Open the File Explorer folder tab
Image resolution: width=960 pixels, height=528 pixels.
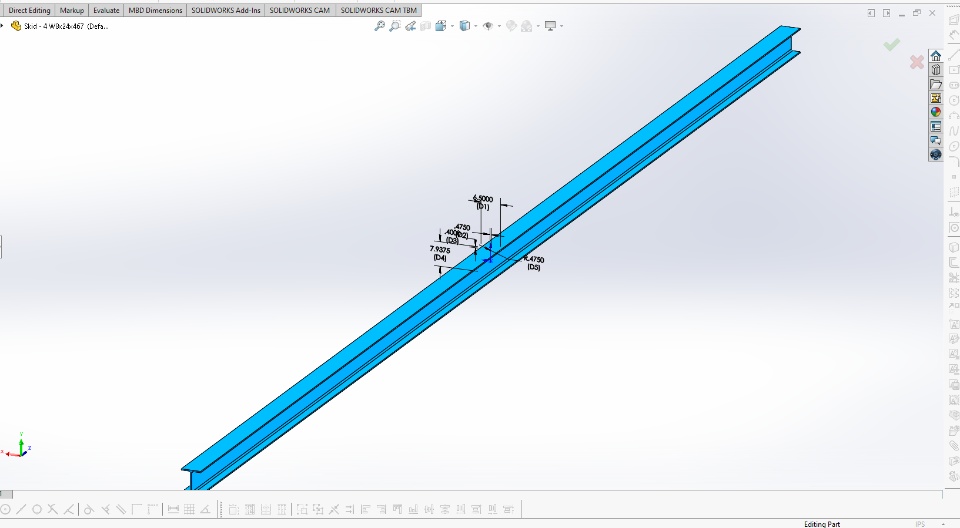pyautogui.click(x=936, y=84)
